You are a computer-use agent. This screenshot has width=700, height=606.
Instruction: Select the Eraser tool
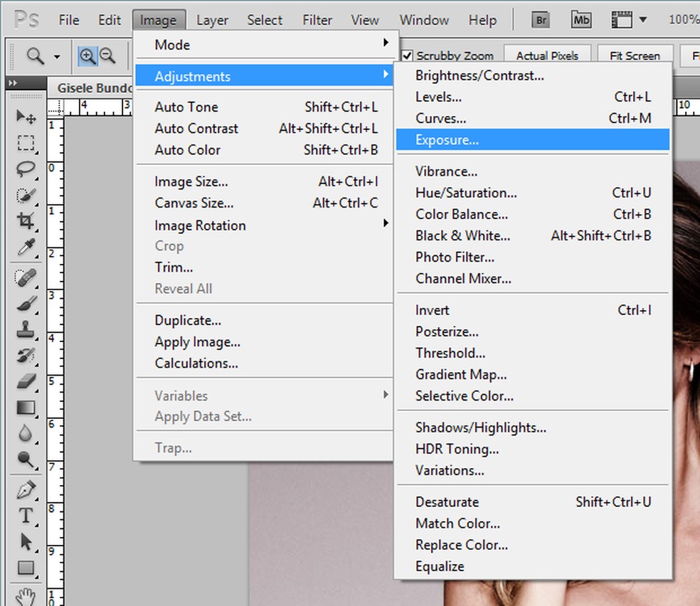(26, 381)
